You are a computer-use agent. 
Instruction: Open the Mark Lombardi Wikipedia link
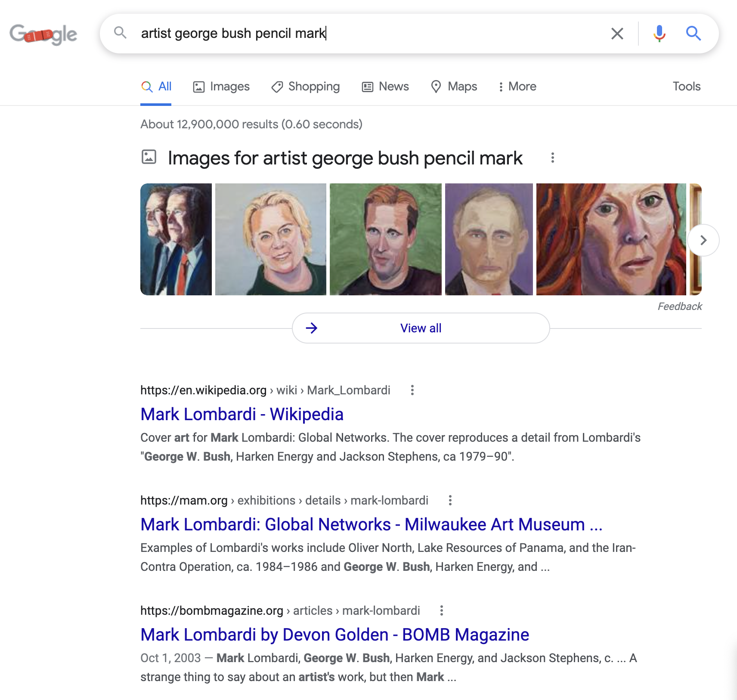point(242,414)
